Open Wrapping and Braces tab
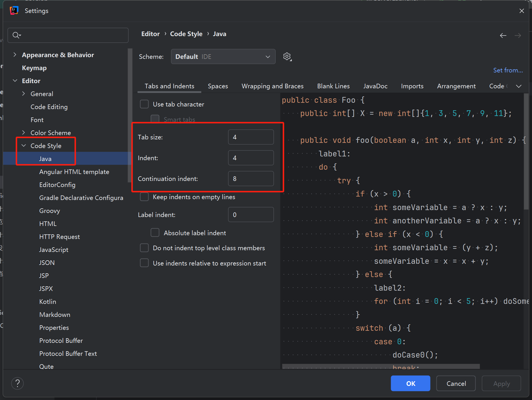Viewport: 532px width, 400px height. (x=272, y=86)
